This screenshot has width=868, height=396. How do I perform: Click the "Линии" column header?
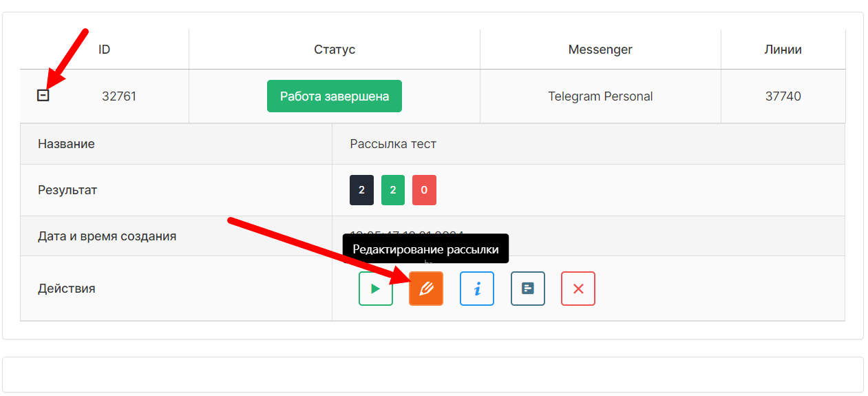(783, 50)
